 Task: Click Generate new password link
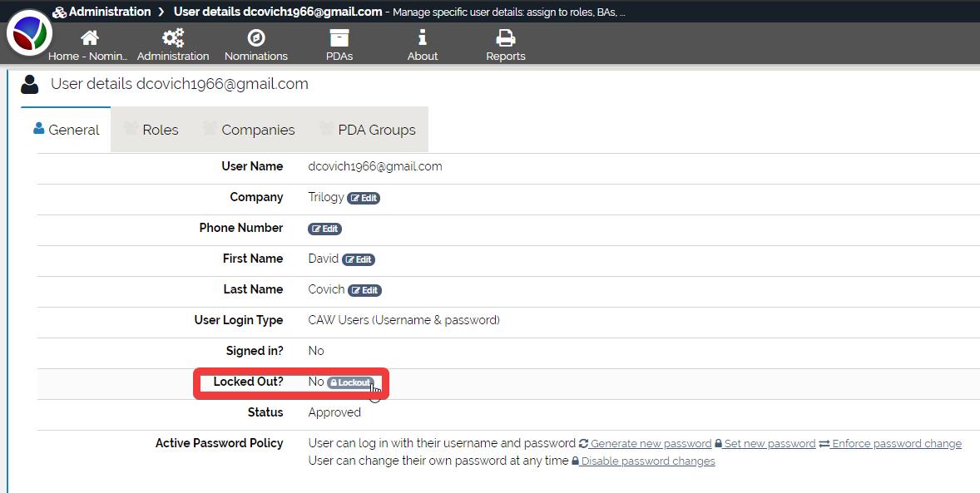click(x=646, y=444)
